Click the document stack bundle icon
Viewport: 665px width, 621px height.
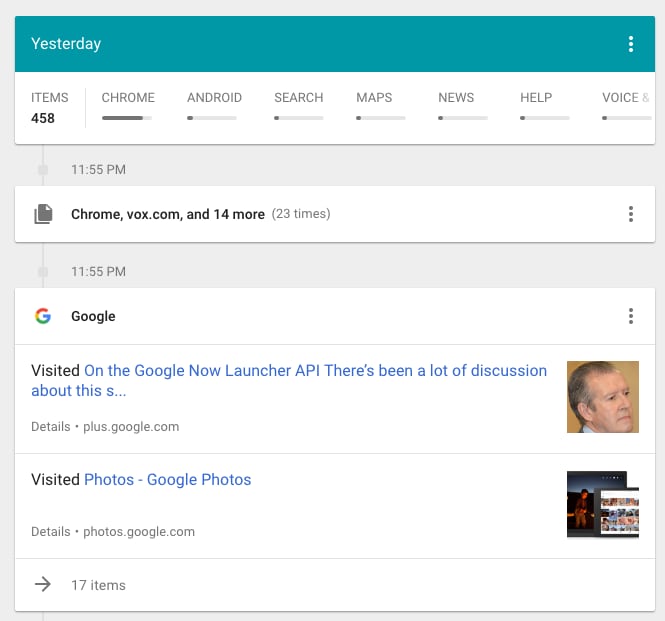point(43,214)
